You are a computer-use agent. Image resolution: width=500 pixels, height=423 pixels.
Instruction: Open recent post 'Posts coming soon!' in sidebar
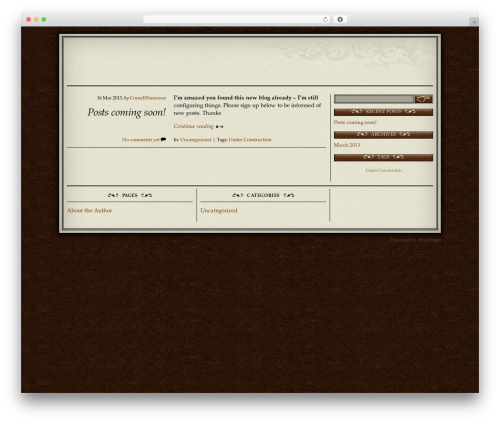355,122
